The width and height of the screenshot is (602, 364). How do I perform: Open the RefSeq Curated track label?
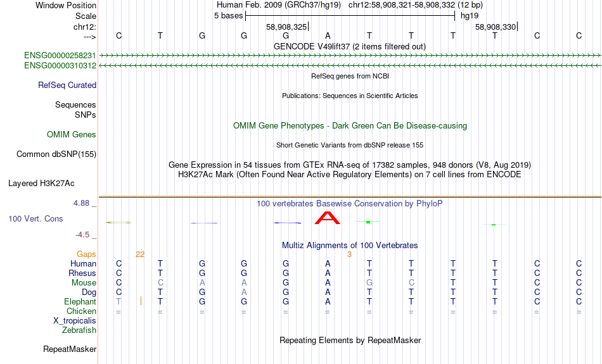pyautogui.click(x=67, y=85)
